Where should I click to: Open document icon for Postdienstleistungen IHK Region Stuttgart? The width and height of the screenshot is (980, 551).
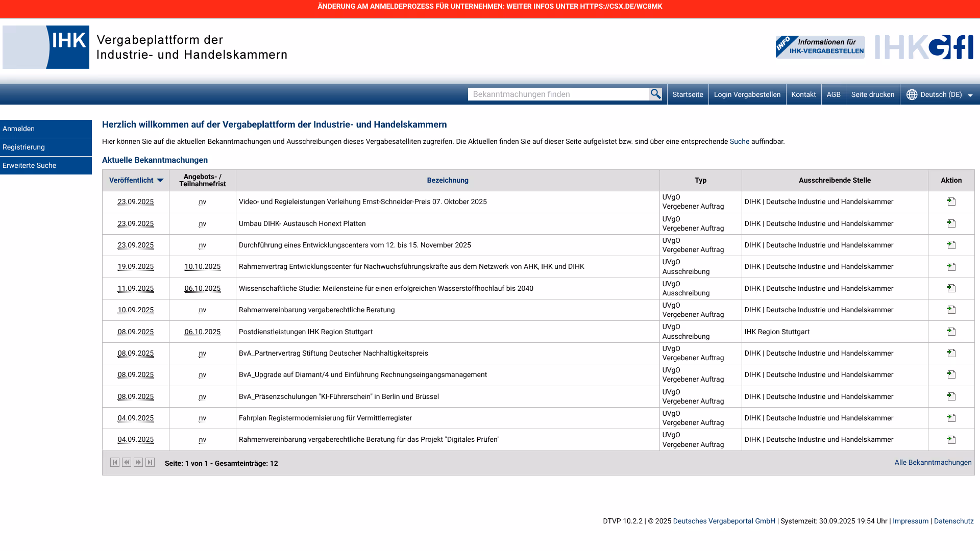point(951,331)
